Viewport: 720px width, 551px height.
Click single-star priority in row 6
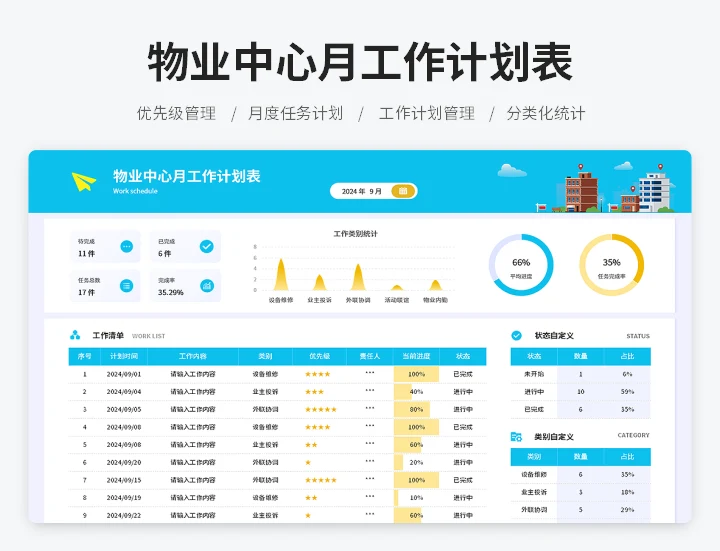308,462
